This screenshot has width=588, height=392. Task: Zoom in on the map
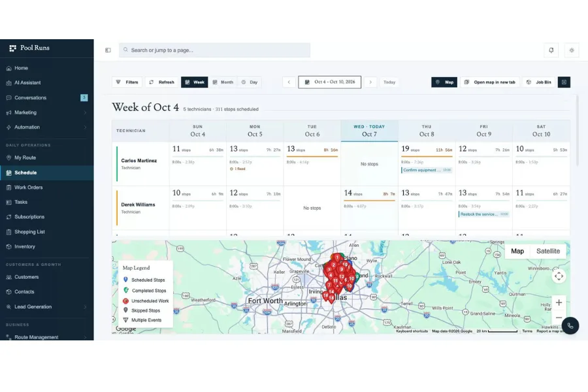pyautogui.click(x=559, y=302)
